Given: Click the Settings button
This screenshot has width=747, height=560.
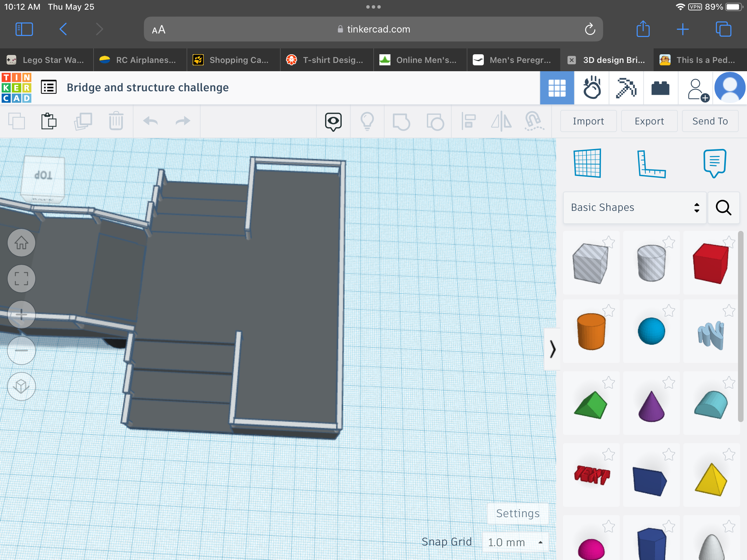Looking at the screenshot, I should (x=518, y=513).
